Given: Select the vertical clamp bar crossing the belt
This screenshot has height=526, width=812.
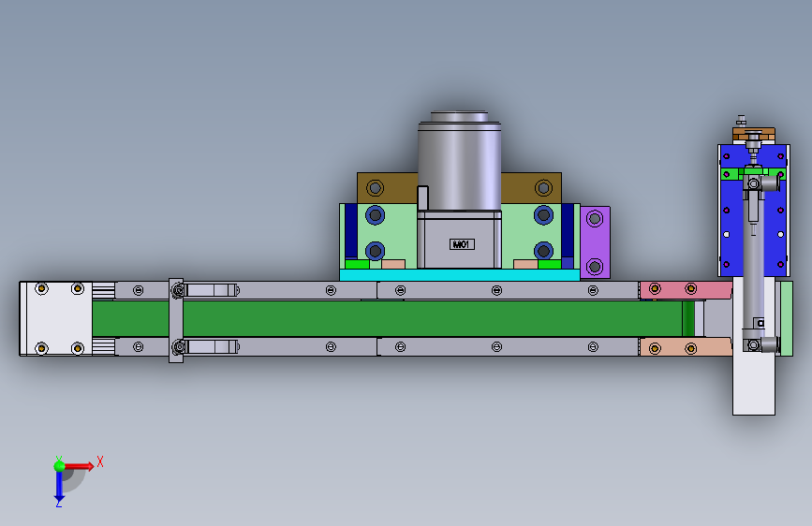Looking at the screenshot, I should (176, 320).
